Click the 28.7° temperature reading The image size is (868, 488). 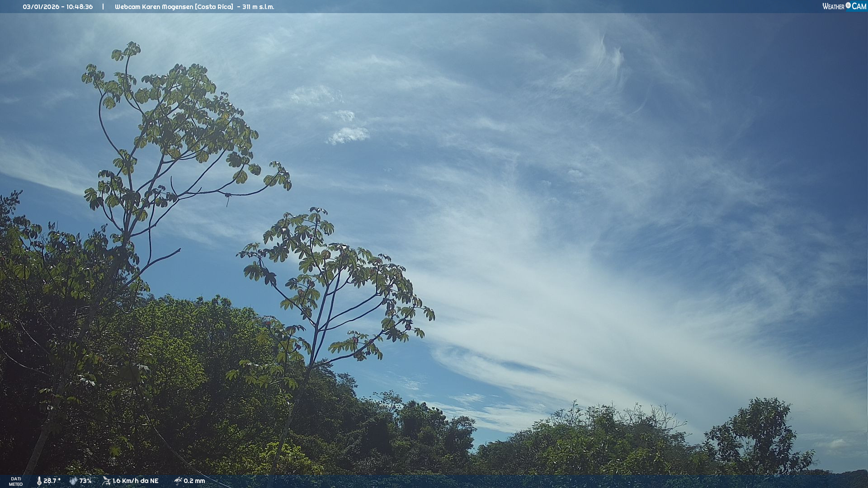pos(52,481)
